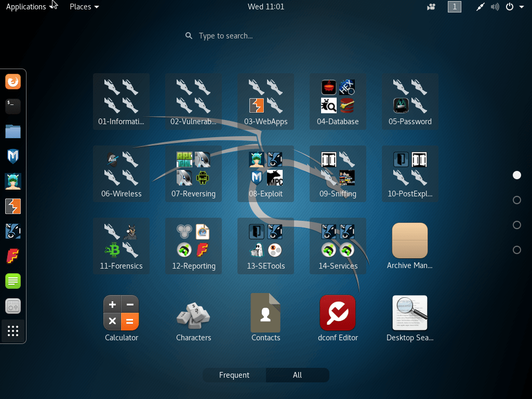This screenshot has width=532, height=399.
Task: Open the 09-Sniffing folder
Action: (338, 174)
